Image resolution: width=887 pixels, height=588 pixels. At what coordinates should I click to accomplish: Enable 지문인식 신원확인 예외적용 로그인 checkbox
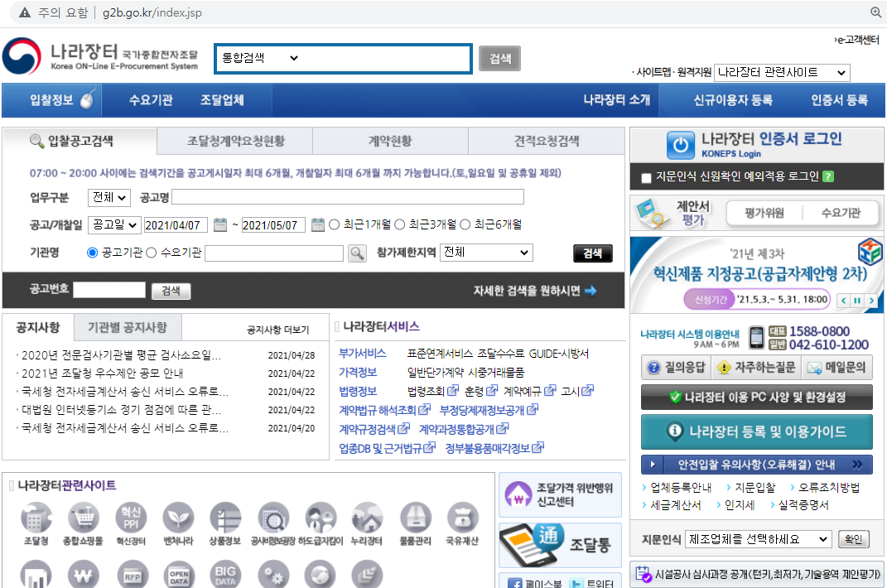click(646, 178)
